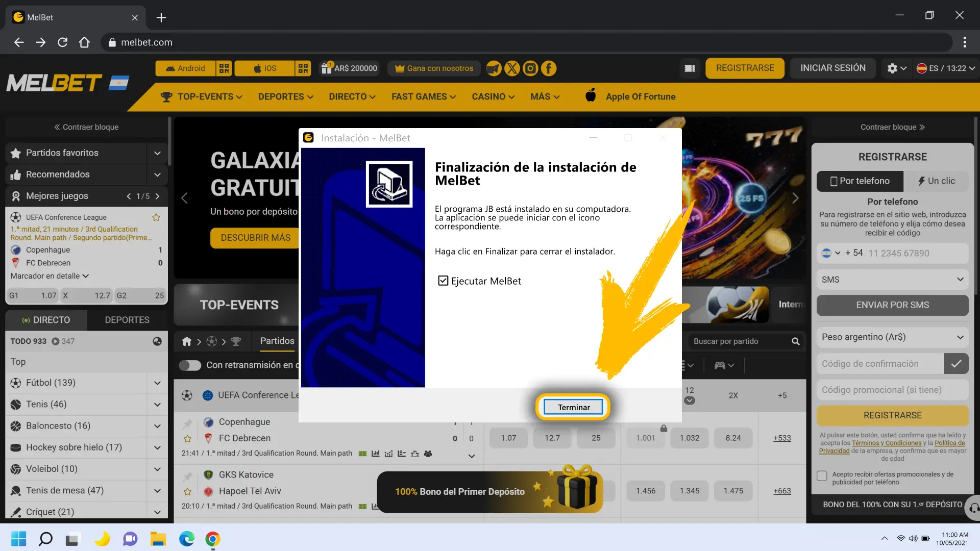Open the bet slip coupon icon
Screen dimensions: 980x551
[690, 68]
